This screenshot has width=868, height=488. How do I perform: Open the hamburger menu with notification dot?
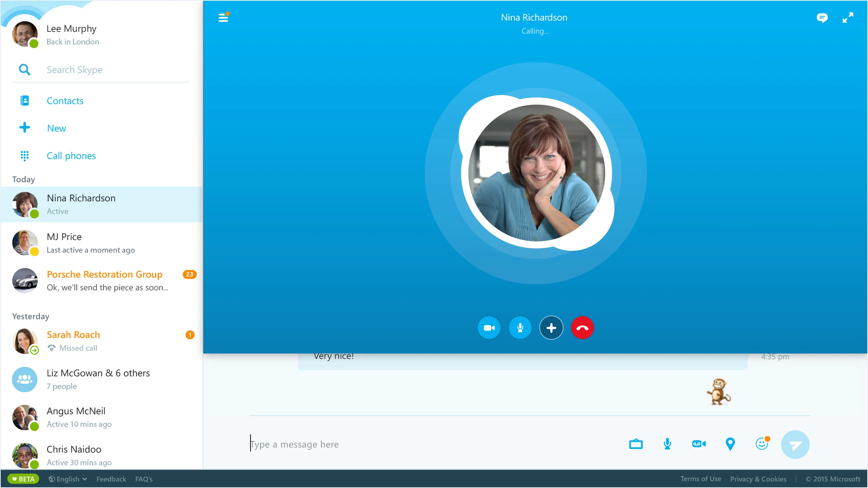coord(224,17)
